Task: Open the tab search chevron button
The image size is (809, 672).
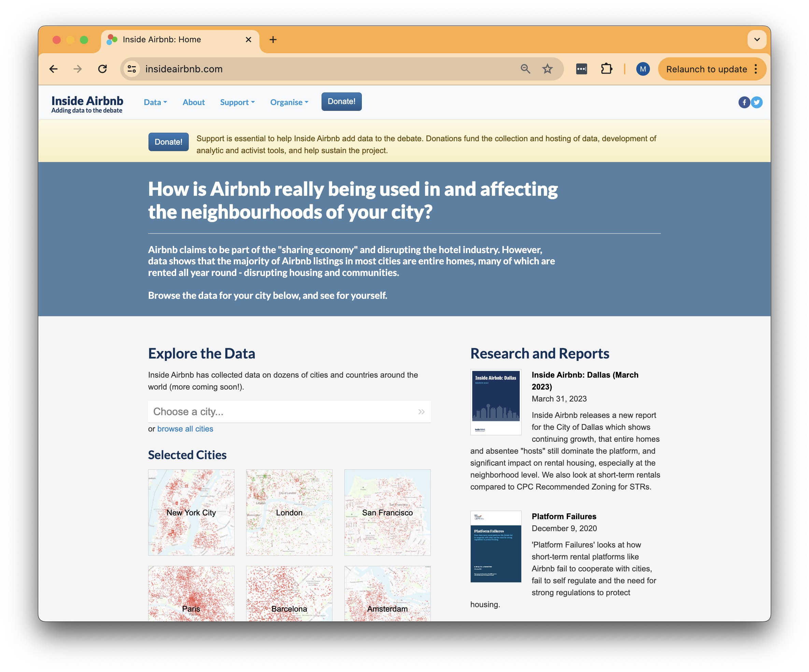Action: pyautogui.click(x=757, y=40)
